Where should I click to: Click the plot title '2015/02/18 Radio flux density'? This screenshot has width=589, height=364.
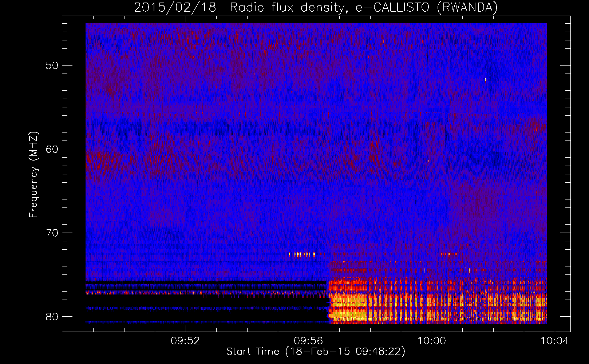316,7
